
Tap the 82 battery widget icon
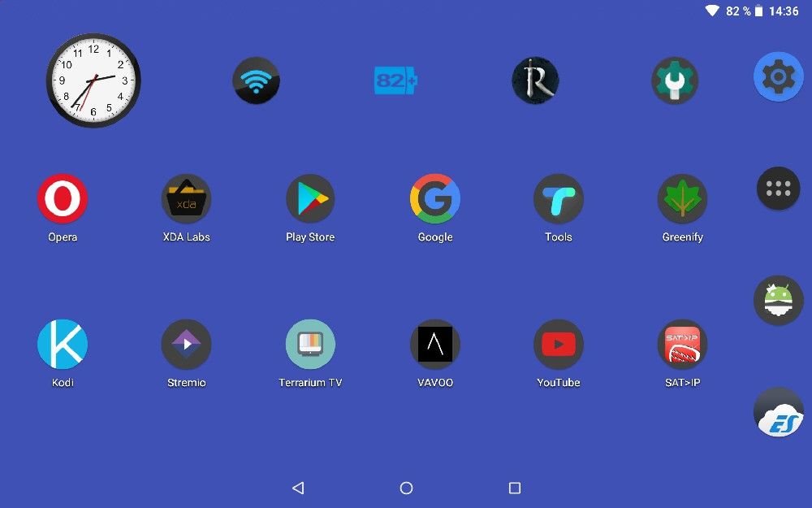coord(396,80)
